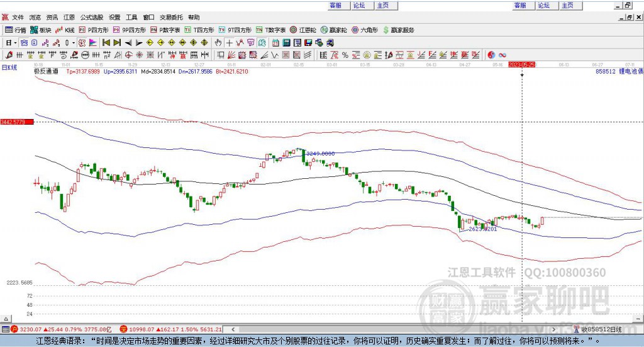Open the 文件 menu
This screenshot has width=644, height=347.
tap(18, 17)
